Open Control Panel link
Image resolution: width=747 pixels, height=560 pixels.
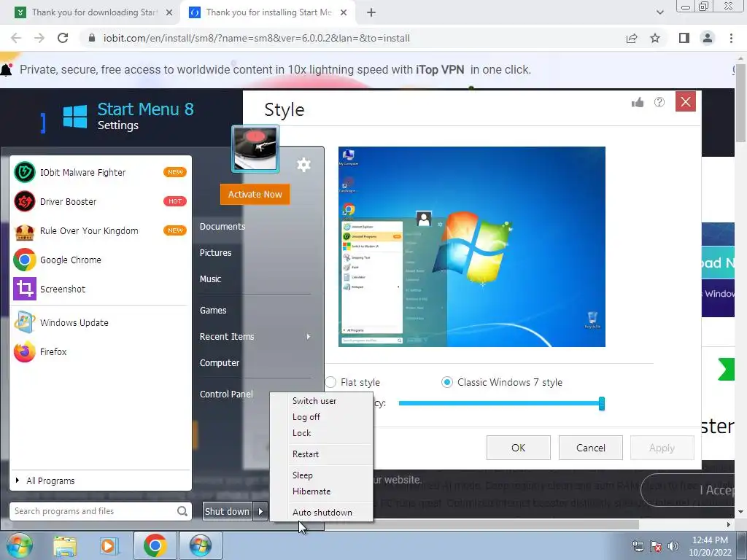pyautogui.click(x=226, y=394)
